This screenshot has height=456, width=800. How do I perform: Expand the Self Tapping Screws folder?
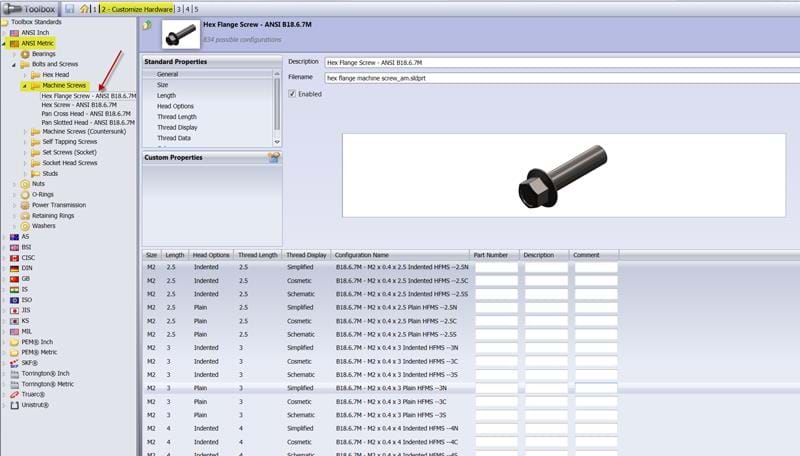pos(24,142)
